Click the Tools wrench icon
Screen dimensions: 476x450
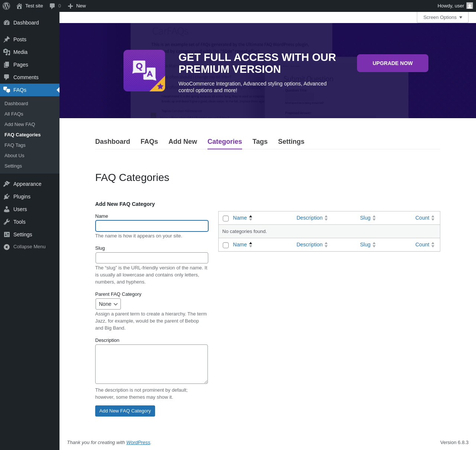point(7,222)
